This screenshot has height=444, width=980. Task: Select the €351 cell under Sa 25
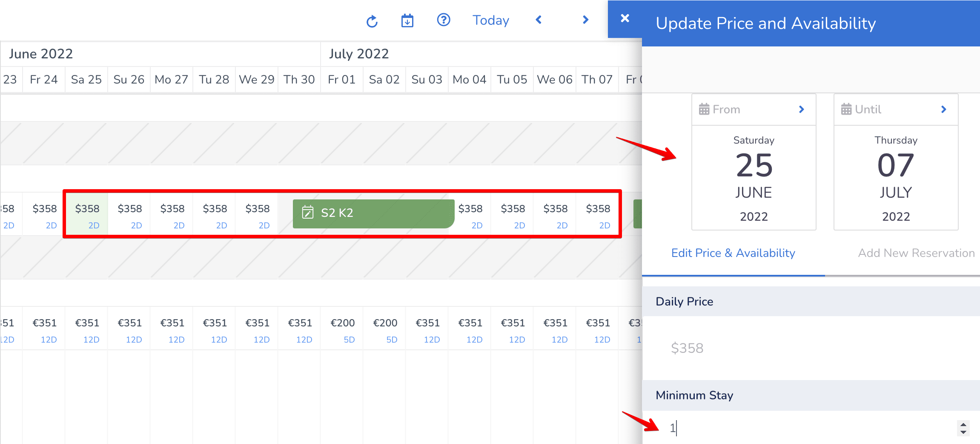pos(87,329)
